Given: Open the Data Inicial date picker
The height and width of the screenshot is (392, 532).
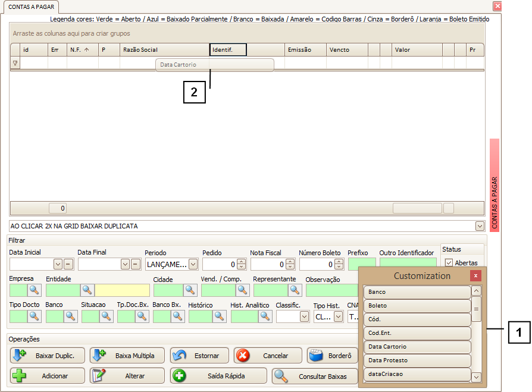Looking at the screenshot, I should 58,264.
